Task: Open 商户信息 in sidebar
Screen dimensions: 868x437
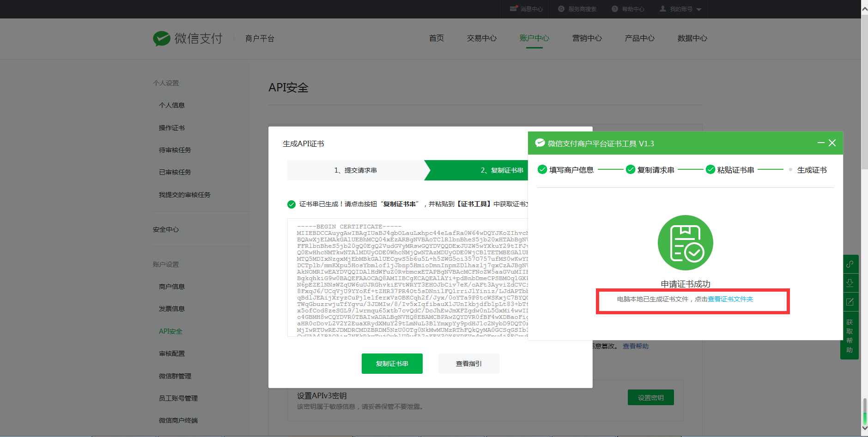Action: pos(172,287)
